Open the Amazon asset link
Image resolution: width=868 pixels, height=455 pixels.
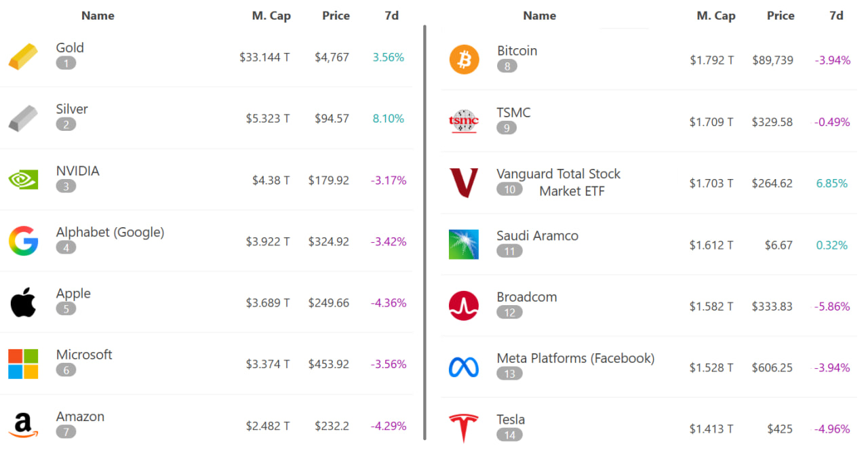pyautogui.click(x=80, y=416)
